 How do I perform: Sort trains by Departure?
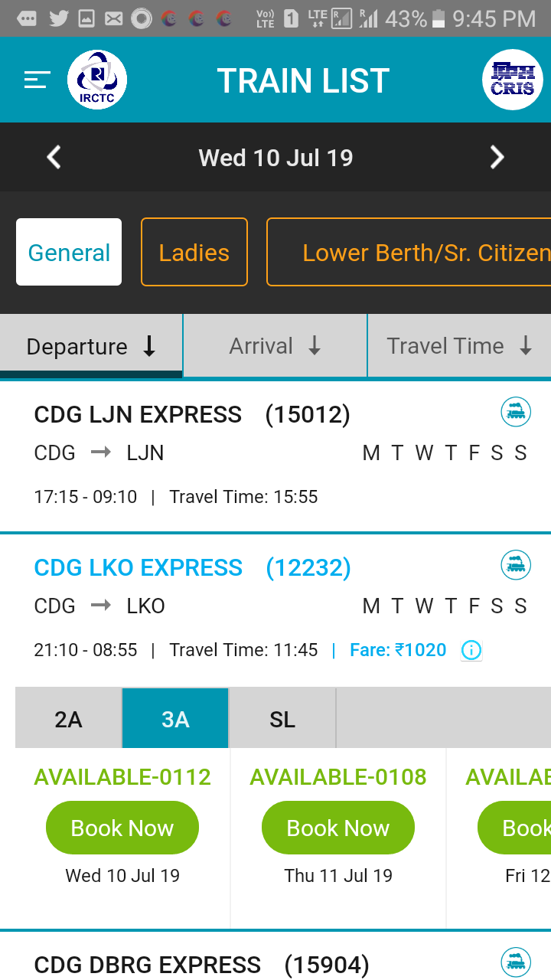pos(91,346)
